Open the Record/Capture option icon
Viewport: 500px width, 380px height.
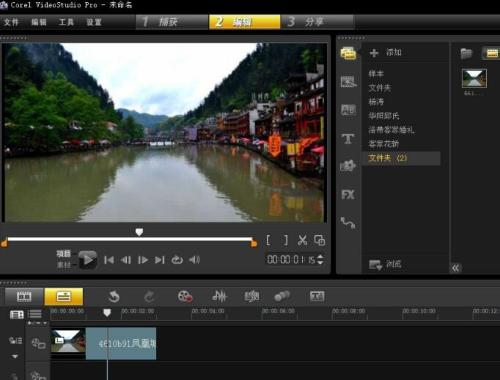coord(185,296)
